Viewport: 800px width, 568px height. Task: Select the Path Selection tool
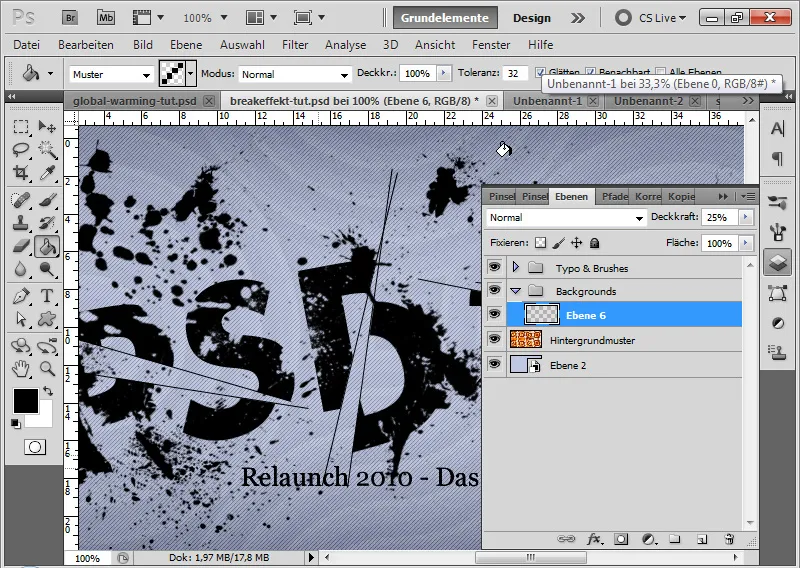(x=20, y=319)
